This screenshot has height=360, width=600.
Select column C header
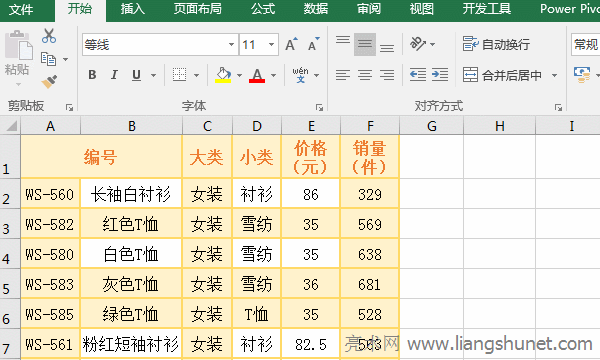207,126
